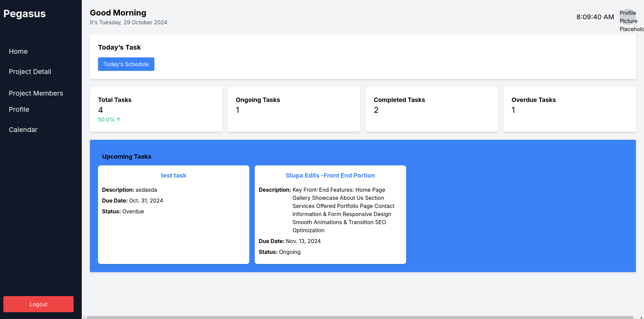Click the Pegasus logo title
644x319 pixels.
coord(25,14)
